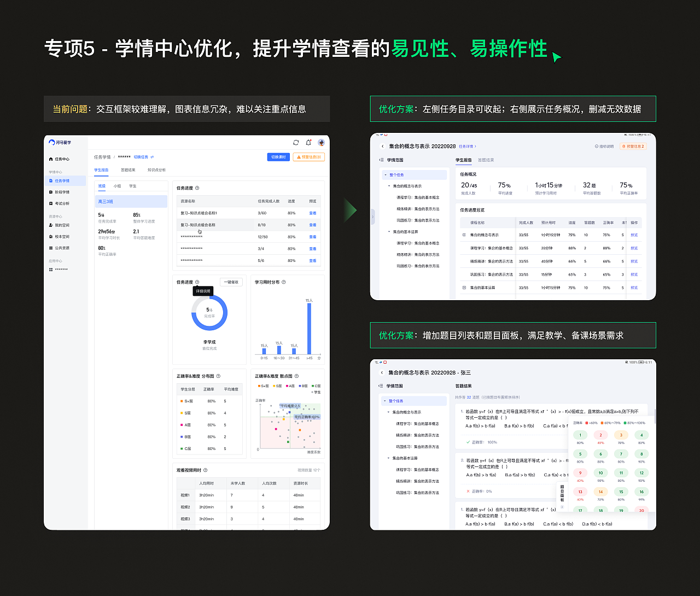Open the 知识点分析 tab
Screen dimensions: 700x596
click(157, 170)
